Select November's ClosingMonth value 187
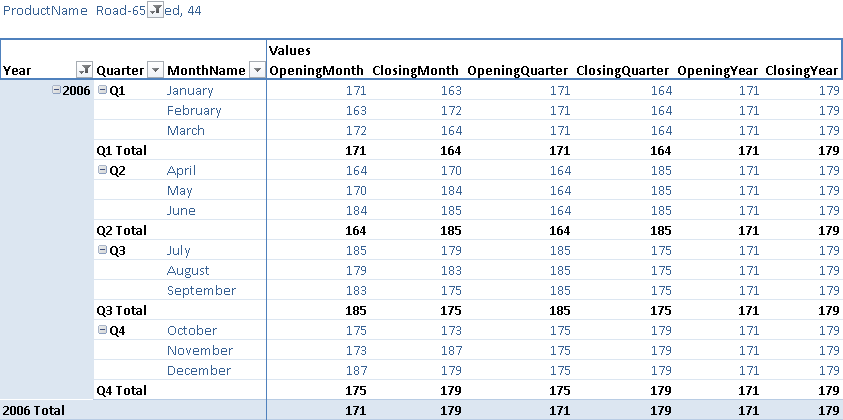Viewport: 843px width, 420px height. pos(451,351)
